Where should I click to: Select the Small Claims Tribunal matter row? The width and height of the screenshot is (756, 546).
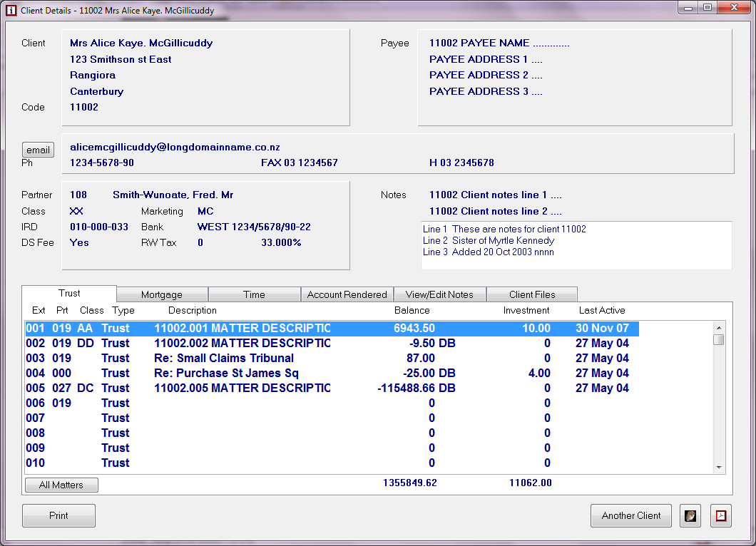pos(224,359)
